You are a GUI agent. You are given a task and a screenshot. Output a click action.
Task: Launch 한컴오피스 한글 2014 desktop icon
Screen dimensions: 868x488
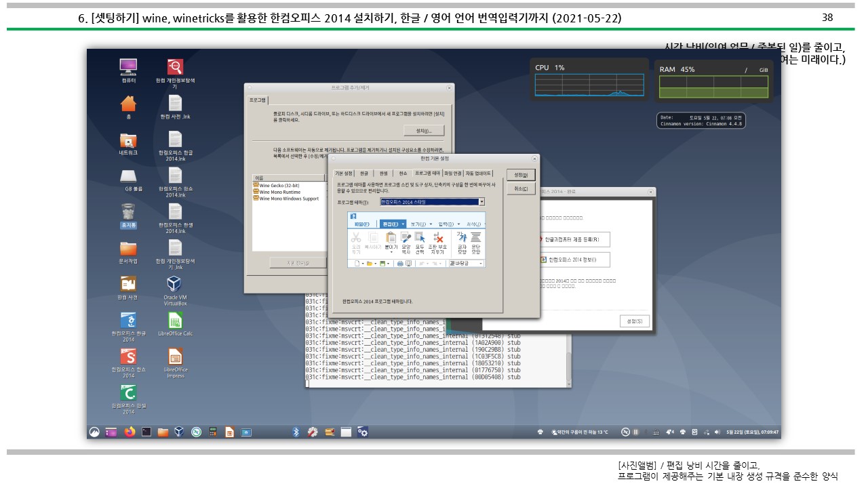[129, 321]
